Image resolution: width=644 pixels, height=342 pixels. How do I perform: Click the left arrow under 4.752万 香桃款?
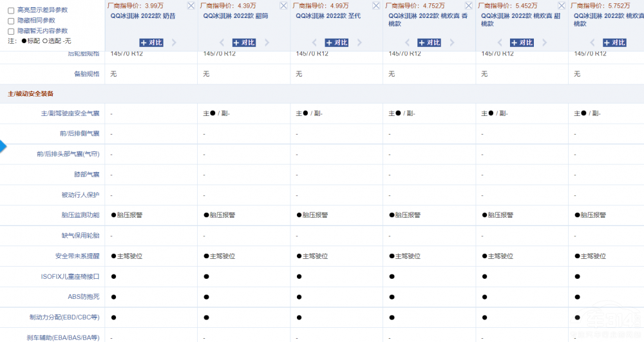tap(408, 43)
